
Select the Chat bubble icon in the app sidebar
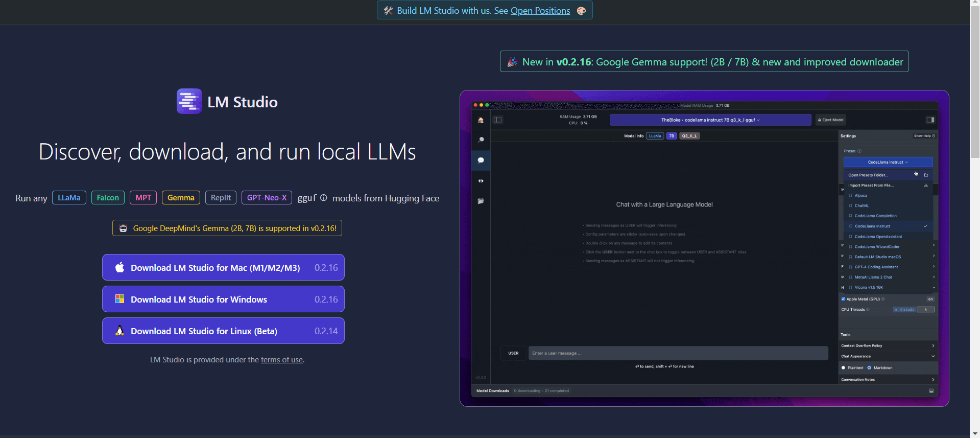click(481, 160)
